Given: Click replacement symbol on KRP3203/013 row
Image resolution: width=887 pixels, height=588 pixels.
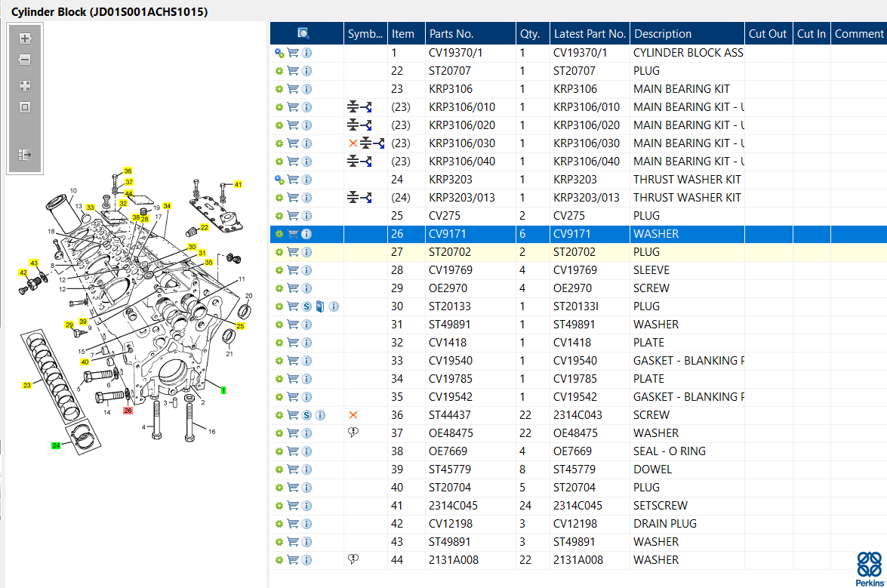Looking at the screenshot, I should 360,197.
